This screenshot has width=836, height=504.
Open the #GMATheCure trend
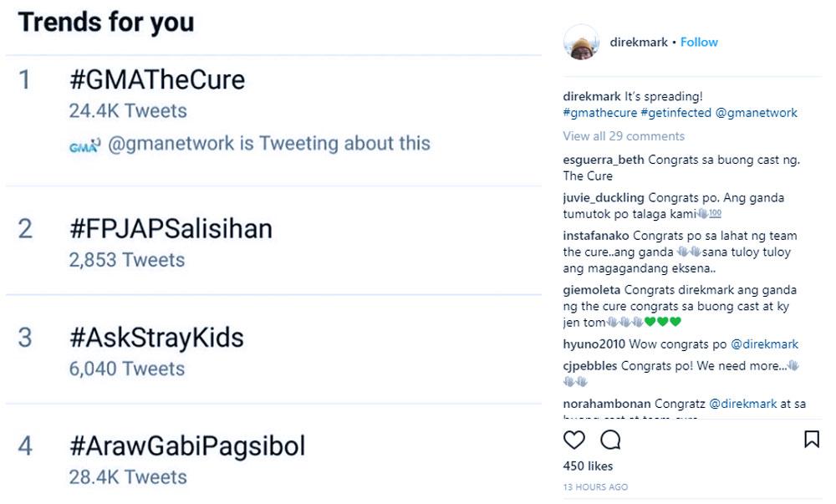pyautogui.click(x=157, y=80)
